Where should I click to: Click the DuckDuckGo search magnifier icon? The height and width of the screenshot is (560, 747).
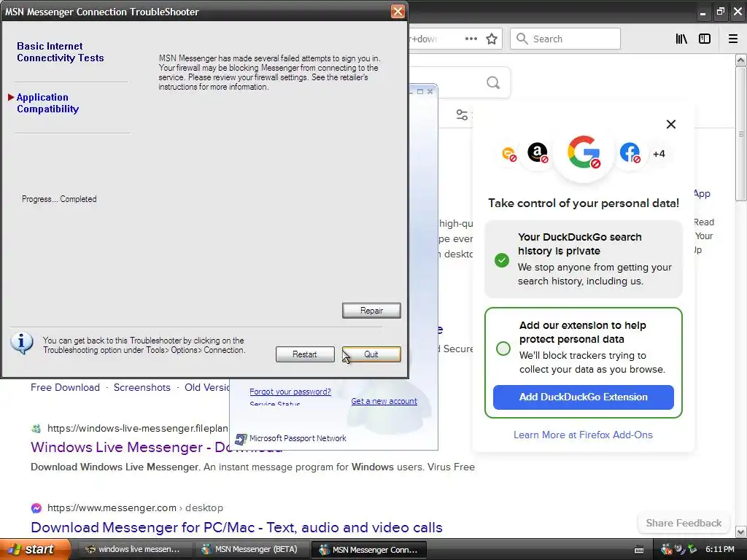pyautogui.click(x=493, y=83)
